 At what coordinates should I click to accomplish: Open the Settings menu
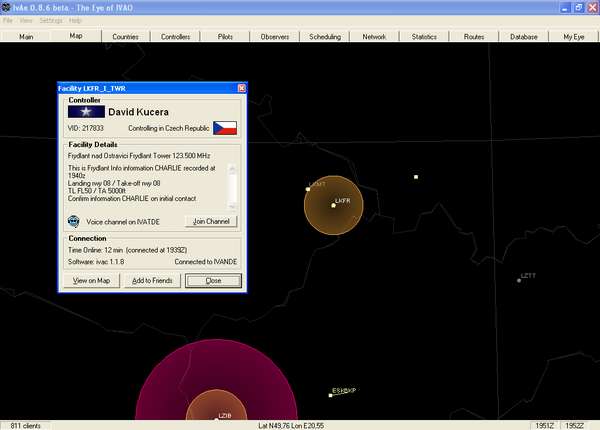(51, 20)
